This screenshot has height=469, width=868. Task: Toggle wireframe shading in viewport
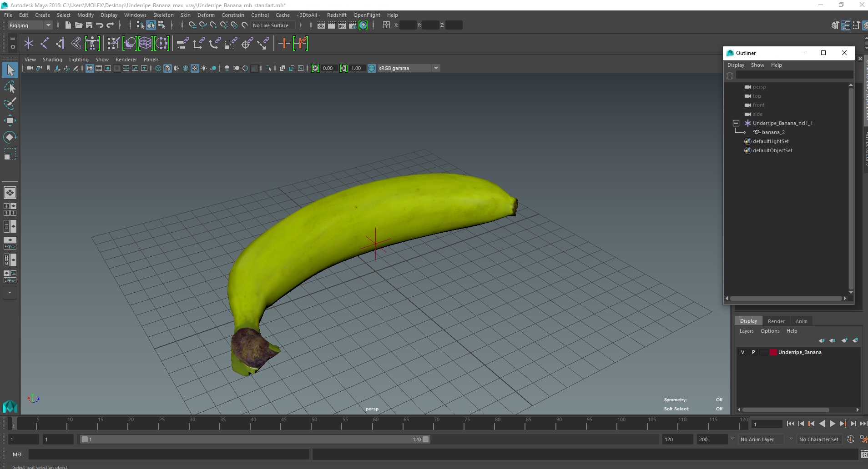(x=158, y=68)
